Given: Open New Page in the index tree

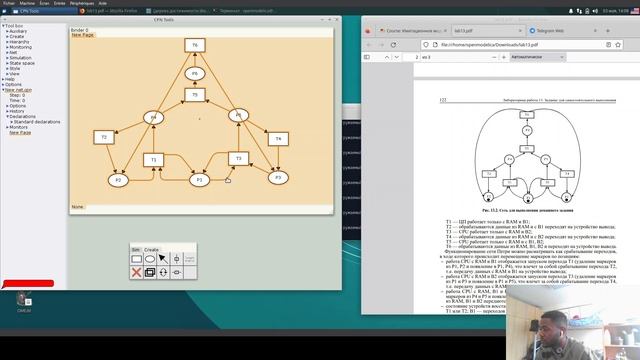Looking at the screenshot, I should (20, 133).
